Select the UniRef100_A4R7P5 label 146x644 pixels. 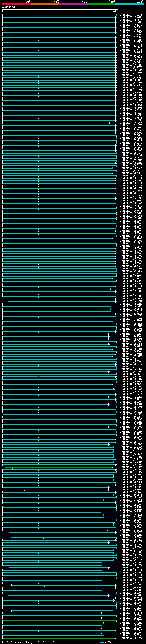tap(131, 307)
